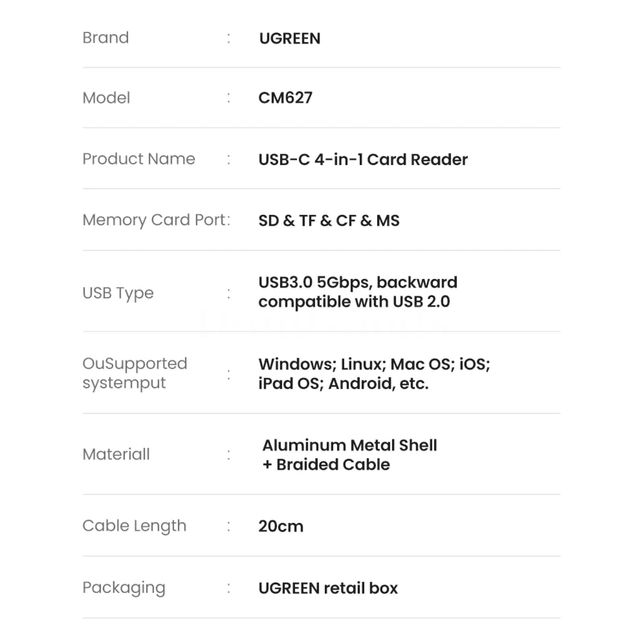Click the 'Windows; Linux; Mac OS; iOS;' line
This screenshot has height=644, width=644.
click(374, 364)
